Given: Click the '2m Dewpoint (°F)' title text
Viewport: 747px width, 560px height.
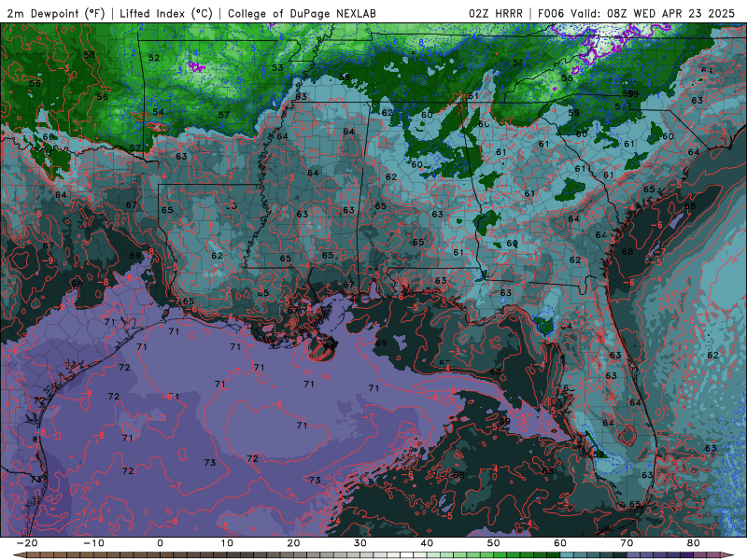Looking at the screenshot, I should tap(56, 13).
